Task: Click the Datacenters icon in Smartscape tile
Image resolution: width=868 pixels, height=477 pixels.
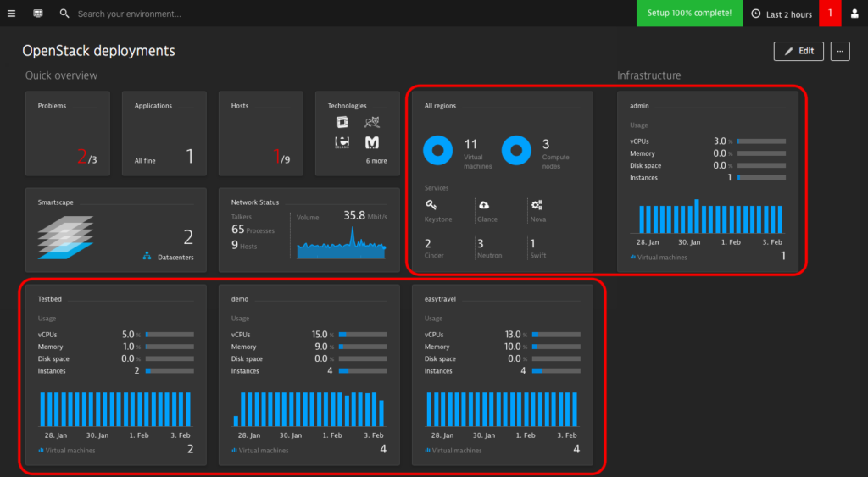Action: pos(147,256)
